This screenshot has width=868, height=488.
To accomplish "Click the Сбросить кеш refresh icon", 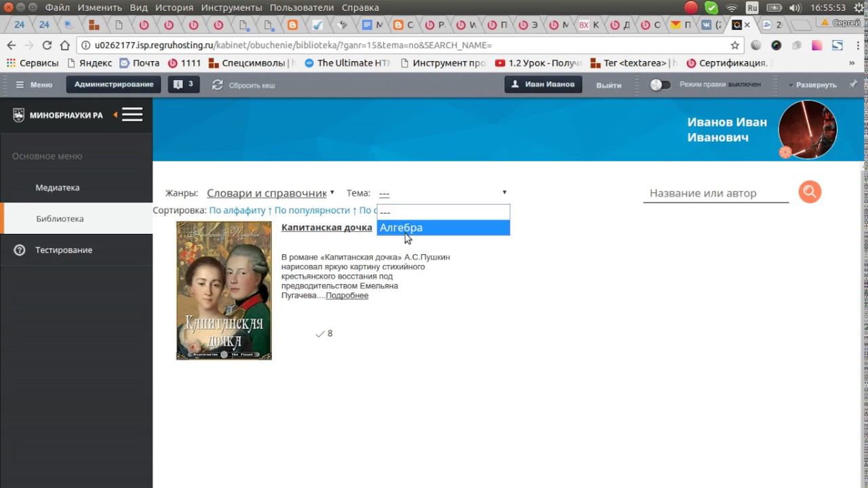I will (x=217, y=85).
